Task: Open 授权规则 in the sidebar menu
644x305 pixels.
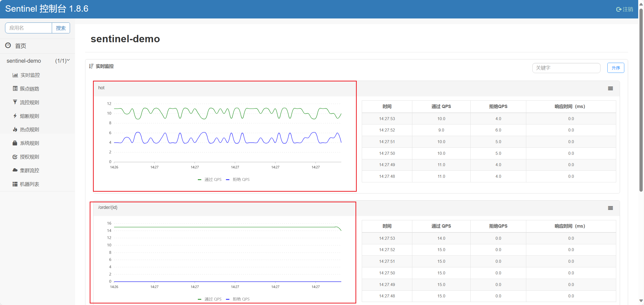Action: pyautogui.click(x=30, y=157)
